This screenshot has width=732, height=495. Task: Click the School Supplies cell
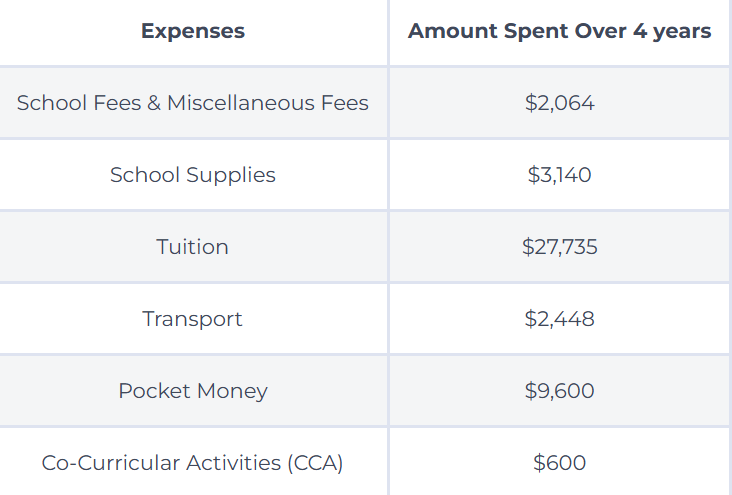[193, 176]
